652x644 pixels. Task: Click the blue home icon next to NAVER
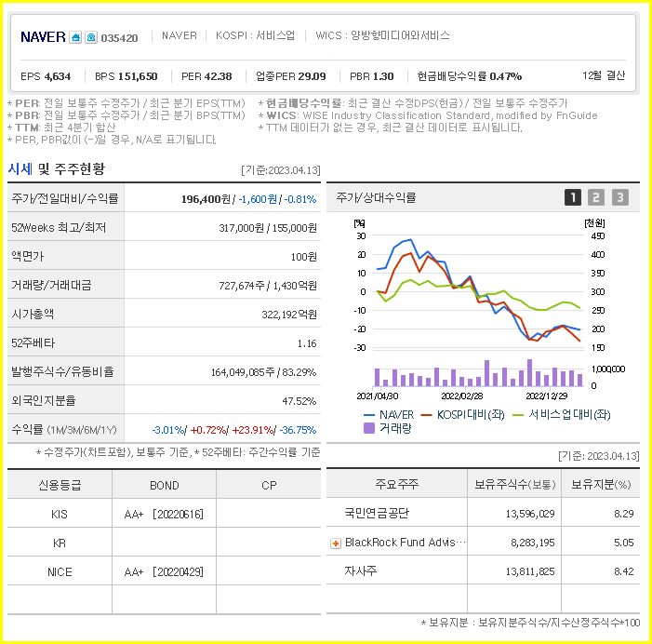[75, 37]
